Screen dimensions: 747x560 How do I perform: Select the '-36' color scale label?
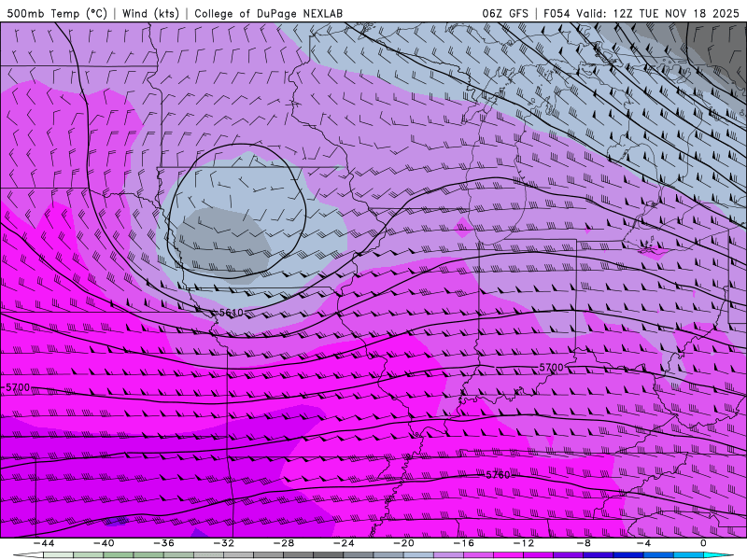pyautogui.click(x=163, y=543)
